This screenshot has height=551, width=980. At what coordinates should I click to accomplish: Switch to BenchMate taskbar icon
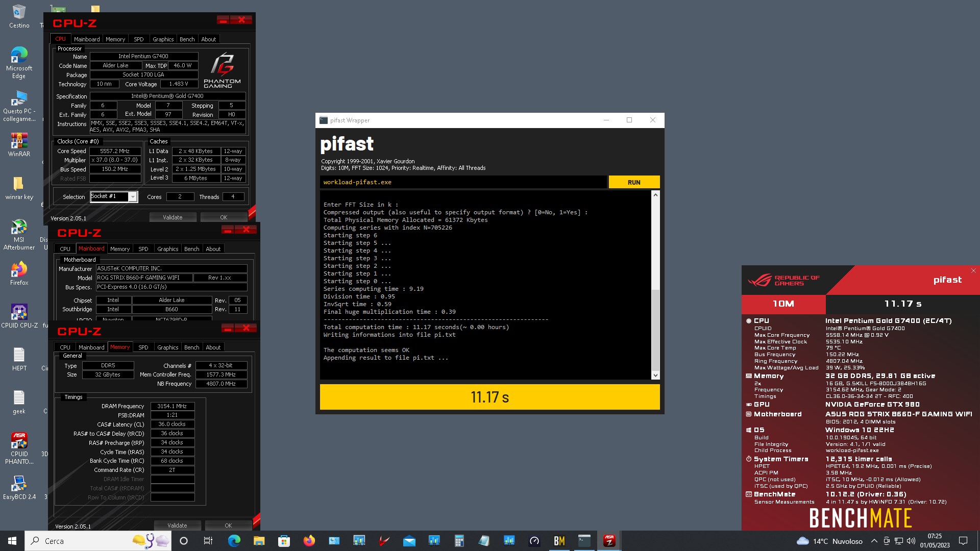[x=559, y=541]
